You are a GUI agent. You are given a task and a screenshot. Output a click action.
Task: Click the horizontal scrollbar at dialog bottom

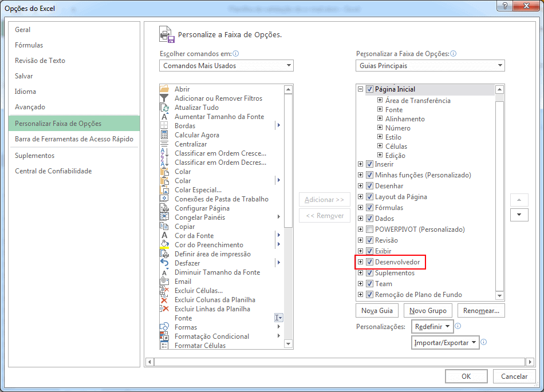[338, 362]
